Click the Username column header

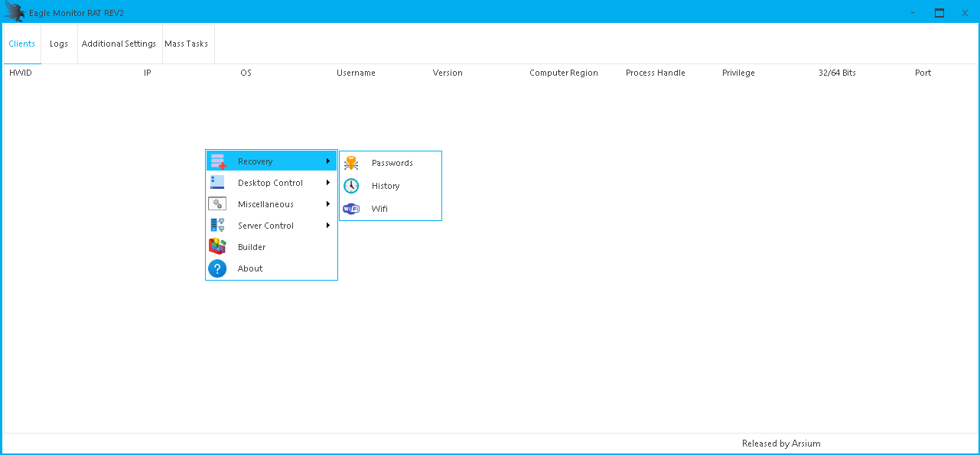pyautogui.click(x=356, y=73)
